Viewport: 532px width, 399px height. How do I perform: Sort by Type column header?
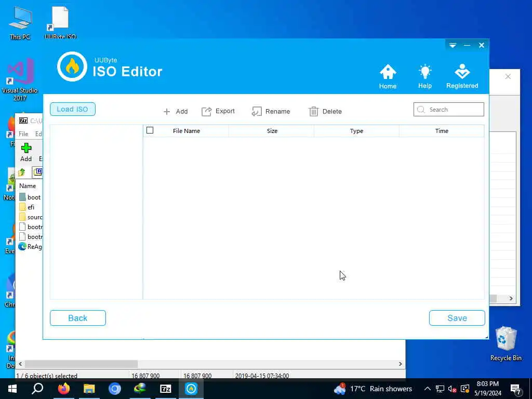[x=356, y=131]
